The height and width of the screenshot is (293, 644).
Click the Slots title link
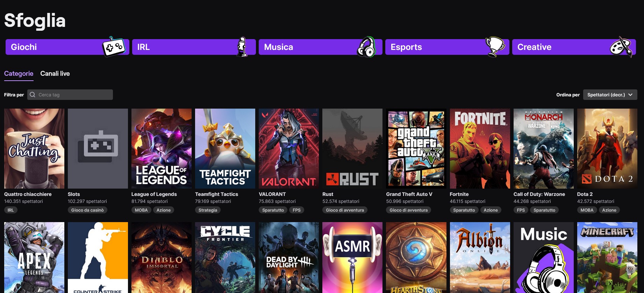coord(74,194)
